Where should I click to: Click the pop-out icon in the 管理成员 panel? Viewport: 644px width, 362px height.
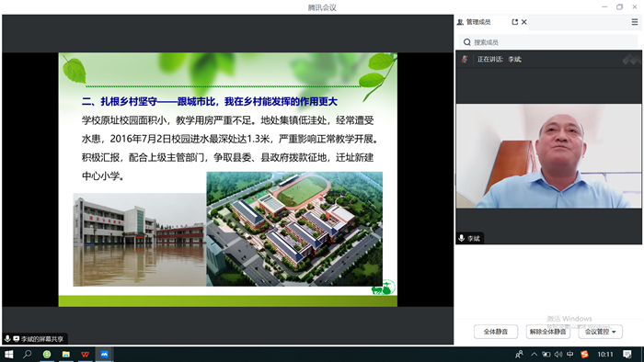point(514,22)
